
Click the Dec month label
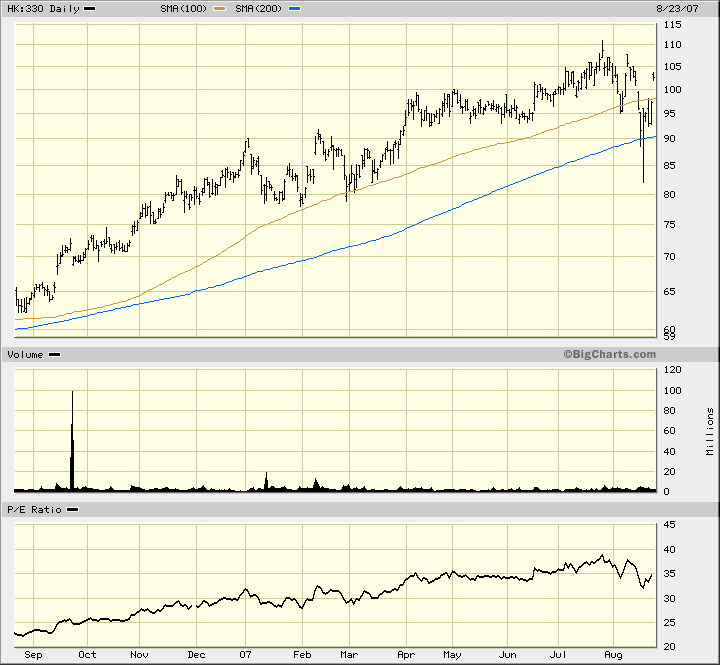tap(196, 654)
